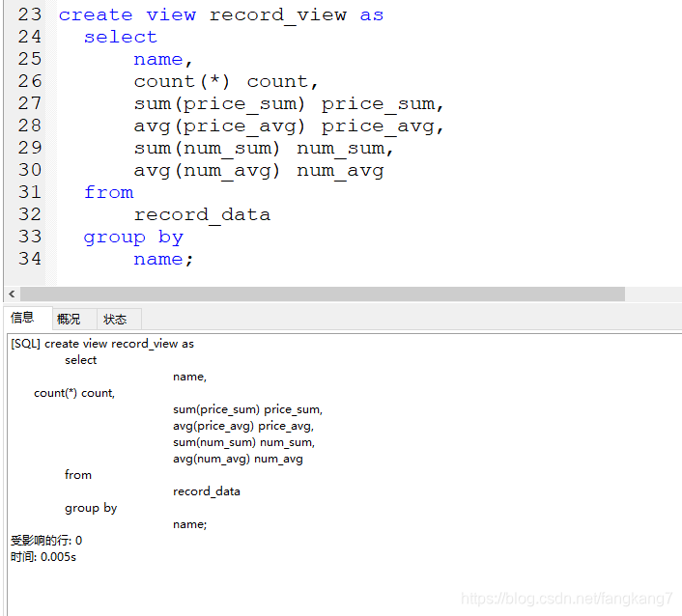
Task: Click line number 23 in gutter
Action: tap(30, 14)
